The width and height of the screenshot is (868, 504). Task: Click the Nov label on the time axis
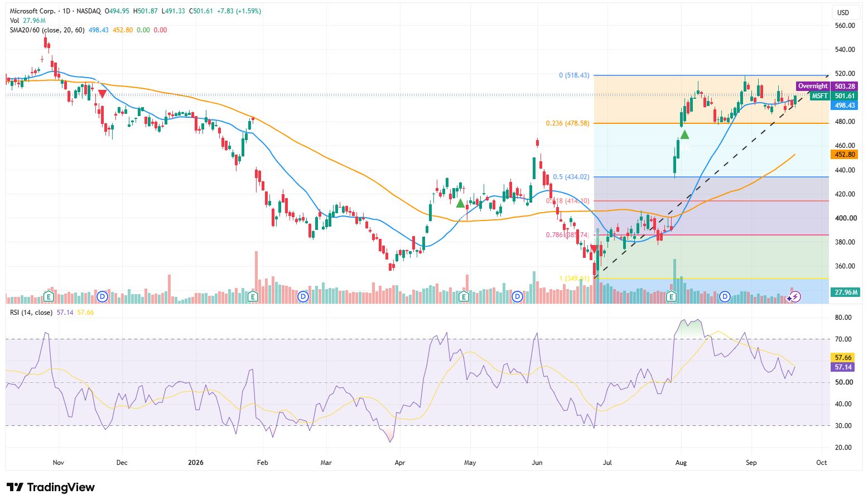(x=59, y=463)
